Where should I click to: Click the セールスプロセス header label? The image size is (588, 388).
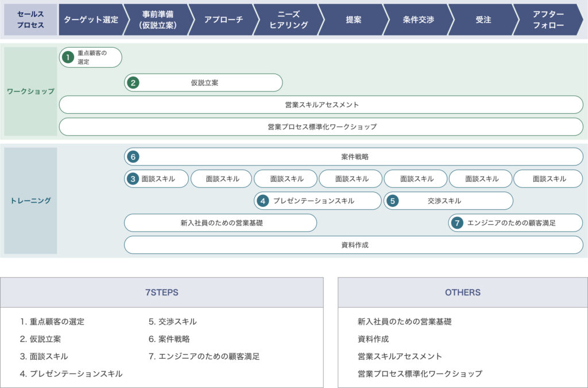(x=30, y=20)
